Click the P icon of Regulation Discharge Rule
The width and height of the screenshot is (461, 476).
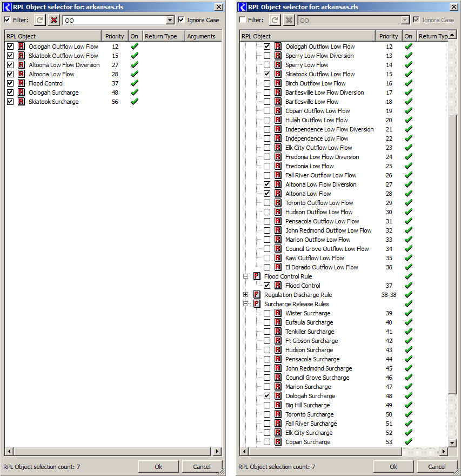tap(257, 295)
